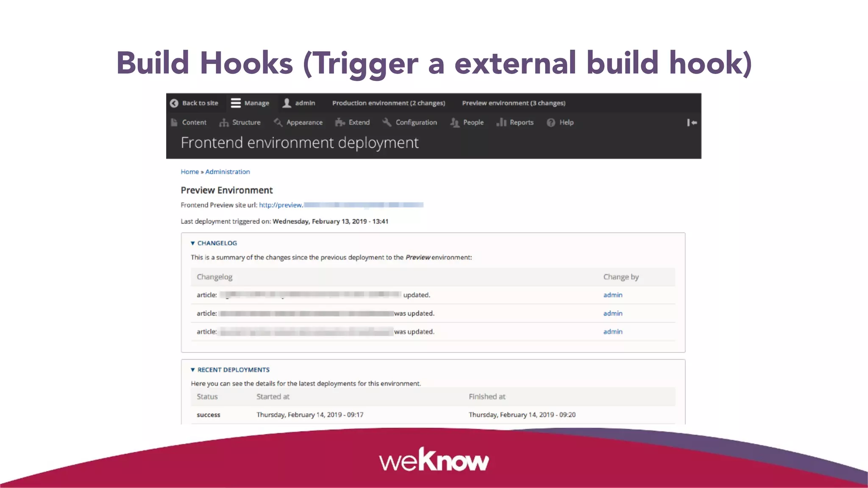Open the Structure menu
This screenshot has width=868, height=488.
click(x=246, y=122)
